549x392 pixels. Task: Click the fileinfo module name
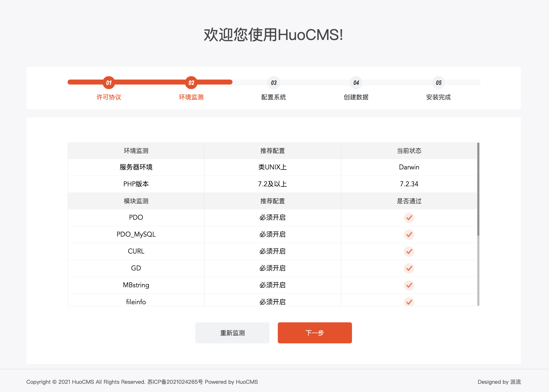coord(136,302)
